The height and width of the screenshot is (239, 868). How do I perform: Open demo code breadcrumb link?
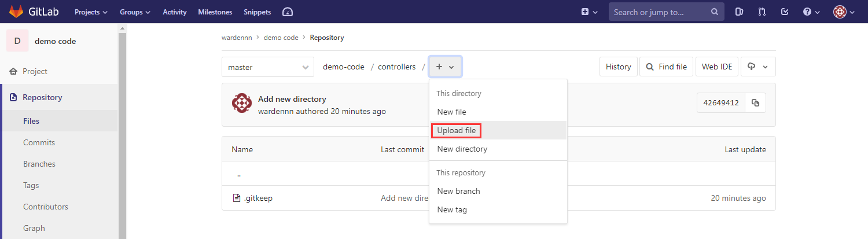[281, 38]
